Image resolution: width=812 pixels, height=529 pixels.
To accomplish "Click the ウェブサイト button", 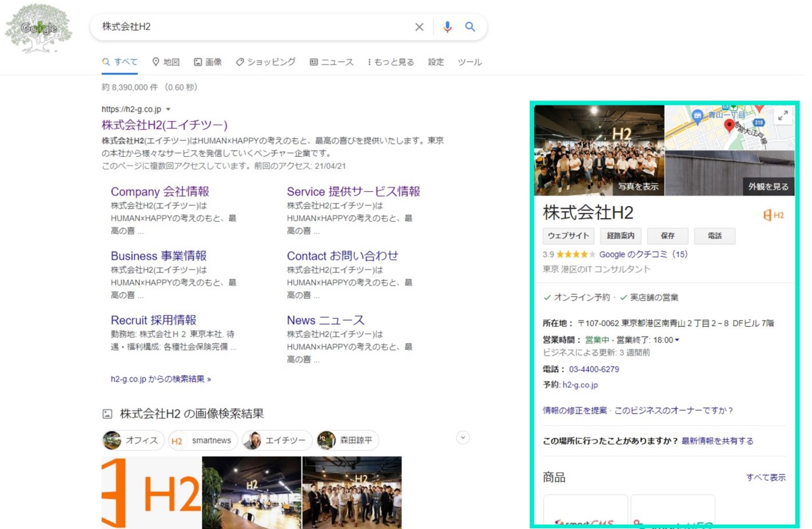I will [x=568, y=236].
